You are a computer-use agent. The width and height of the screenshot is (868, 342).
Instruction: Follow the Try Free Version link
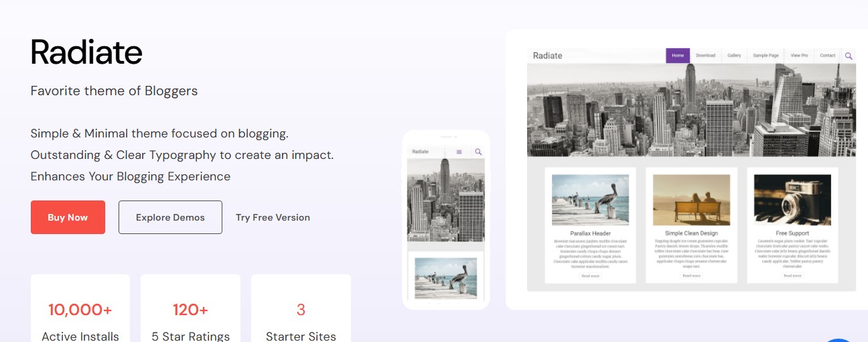(273, 217)
